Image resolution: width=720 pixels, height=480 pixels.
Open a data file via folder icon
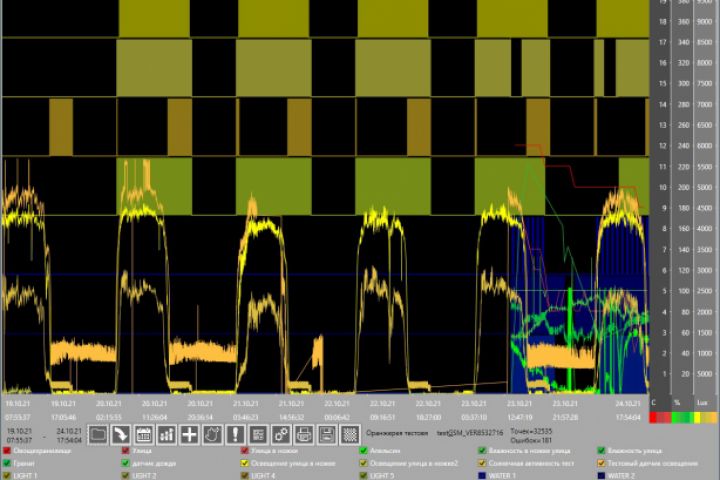click(98, 435)
